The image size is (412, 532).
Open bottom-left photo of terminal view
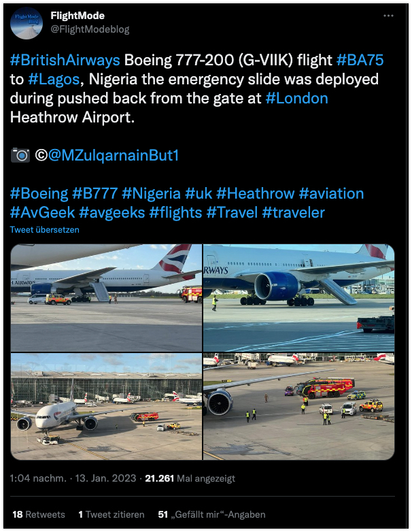click(106, 406)
